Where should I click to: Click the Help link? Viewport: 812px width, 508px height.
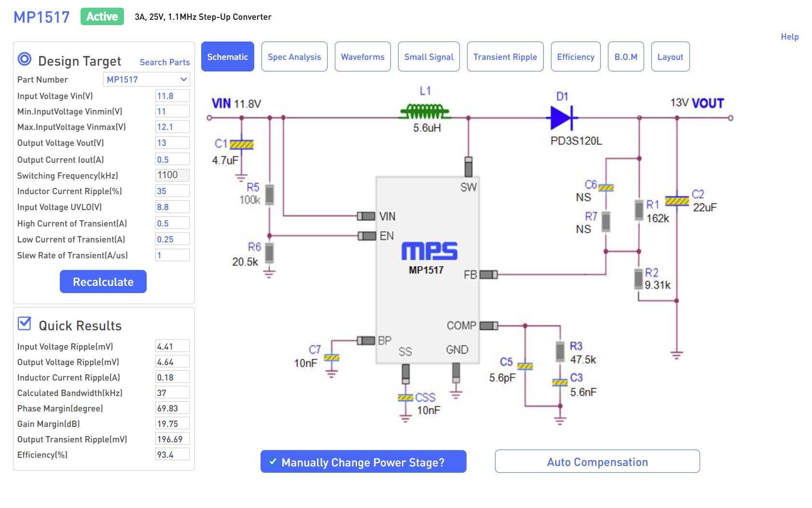pyautogui.click(x=789, y=37)
